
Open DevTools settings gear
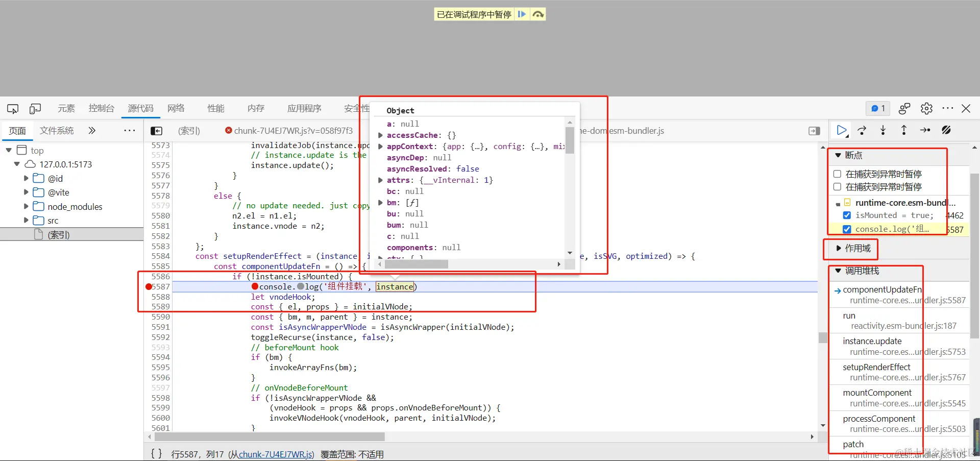click(926, 108)
